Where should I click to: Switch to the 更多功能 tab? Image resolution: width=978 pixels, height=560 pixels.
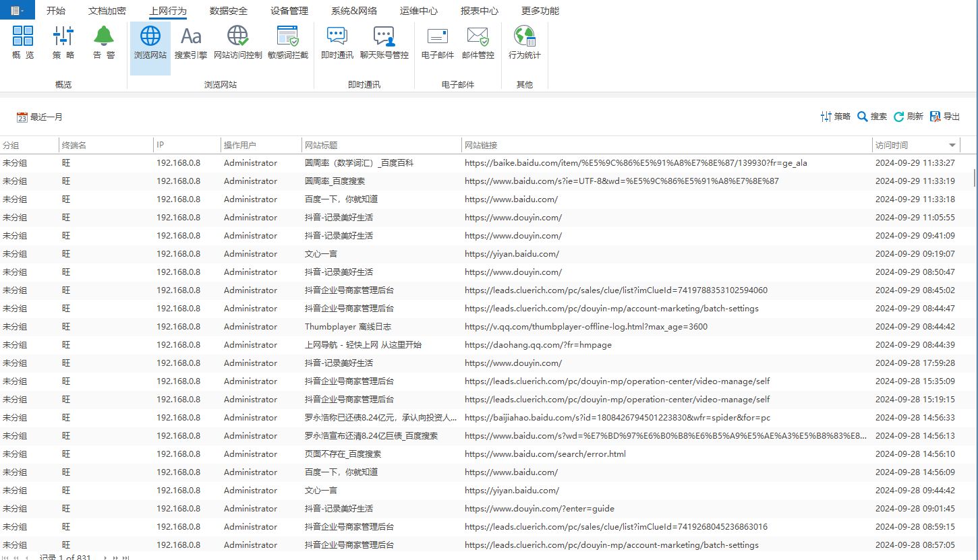coord(540,11)
